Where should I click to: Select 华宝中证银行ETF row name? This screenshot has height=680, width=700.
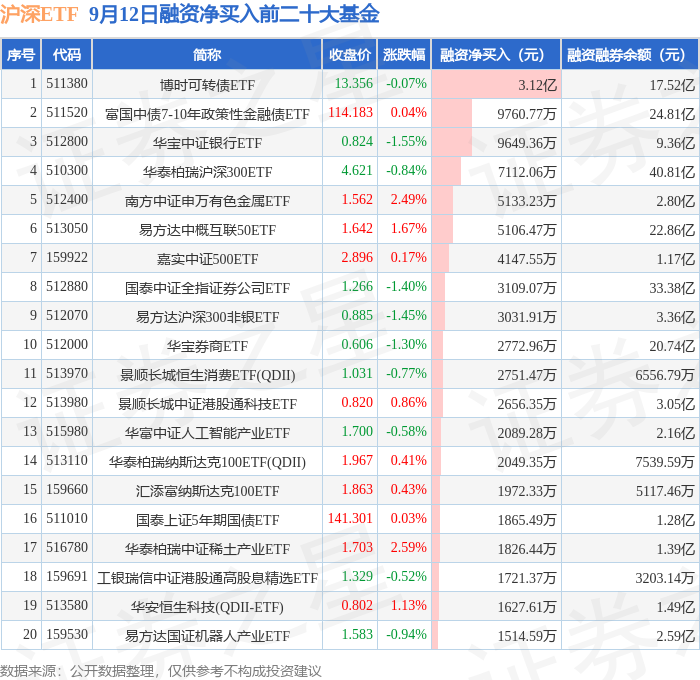coord(207,143)
